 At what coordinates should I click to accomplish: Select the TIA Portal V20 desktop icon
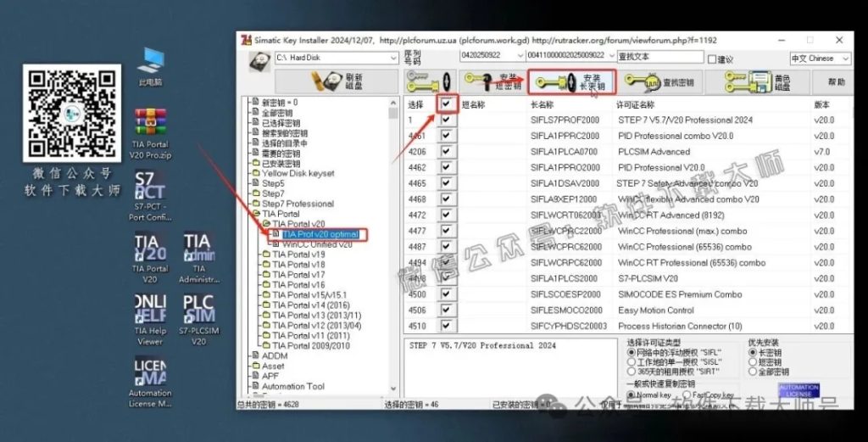click(x=150, y=258)
